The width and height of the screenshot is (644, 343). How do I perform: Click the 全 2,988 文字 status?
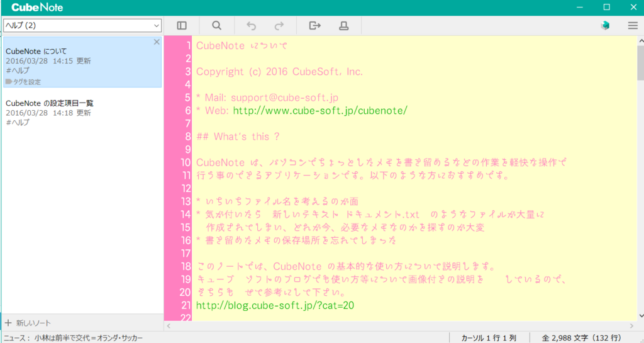pyautogui.click(x=582, y=338)
